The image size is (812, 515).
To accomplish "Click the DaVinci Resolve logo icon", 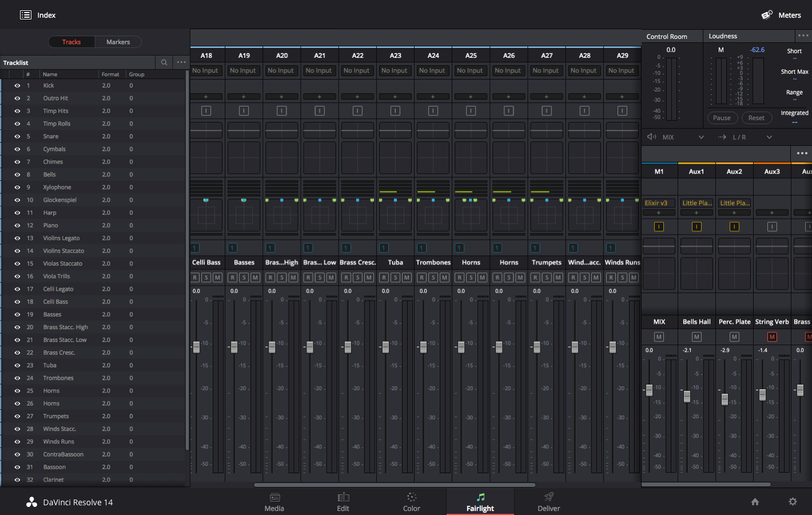I will tap(31, 502).
